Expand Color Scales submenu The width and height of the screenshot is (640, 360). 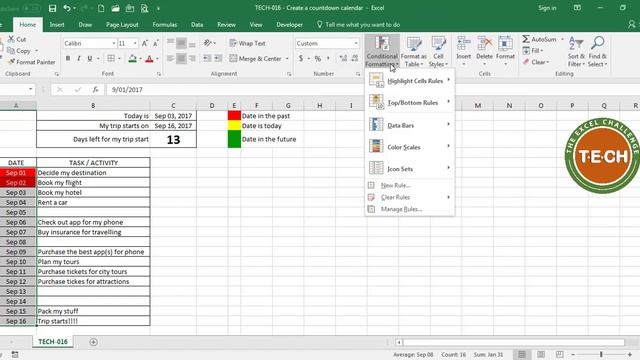pyautogui.click(x=409, y=147)
